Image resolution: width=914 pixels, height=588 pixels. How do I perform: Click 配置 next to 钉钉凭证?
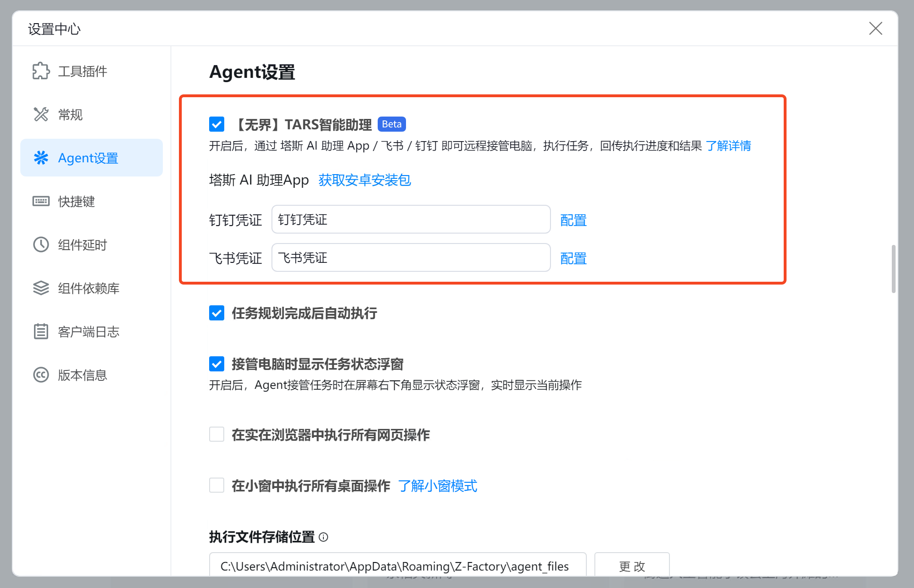573,220
